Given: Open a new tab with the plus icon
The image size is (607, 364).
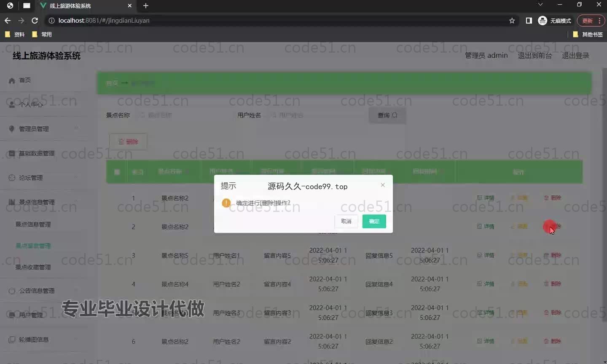Looking at the screenshot, I should pyautogui.click(x=146, y=5).
